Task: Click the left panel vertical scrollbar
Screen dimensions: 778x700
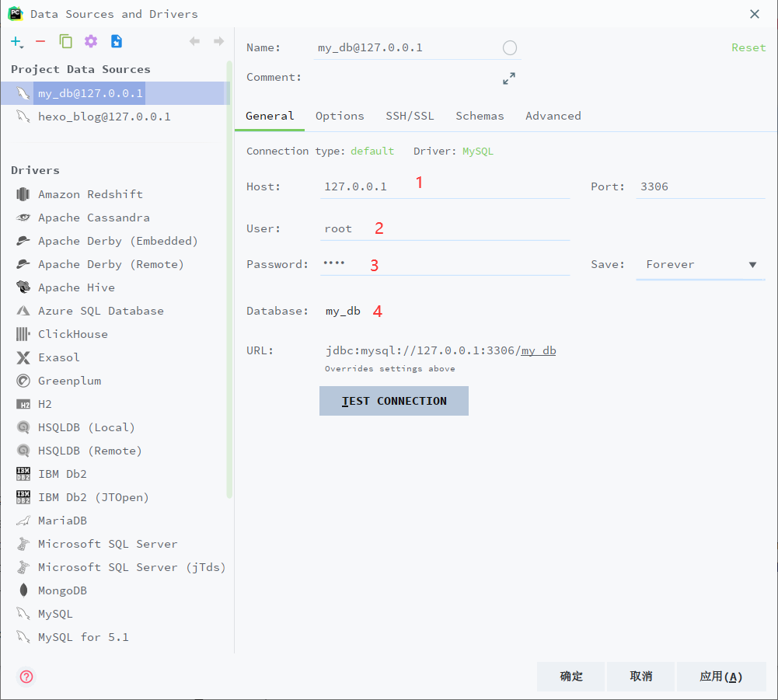Action: click(x=229, y=280)
